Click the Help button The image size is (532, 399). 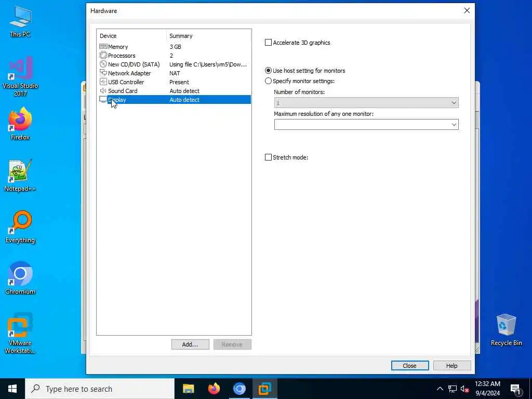coord(451,365)
